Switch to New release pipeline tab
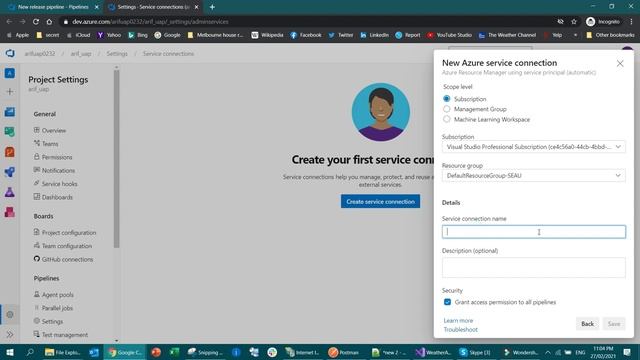This screenshot has height=360, width=640. coord(53,7)
